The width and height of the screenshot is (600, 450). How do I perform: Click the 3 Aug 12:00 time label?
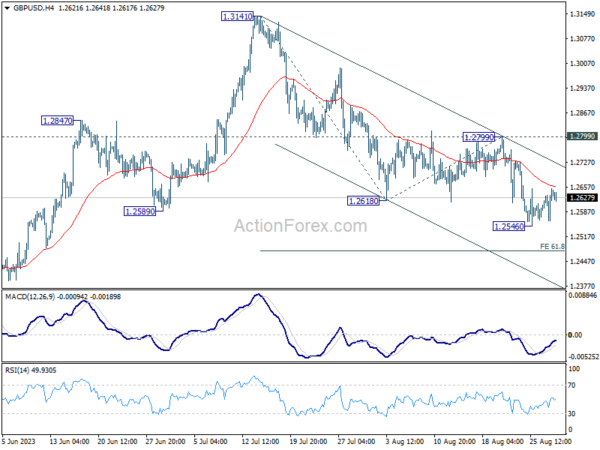click(x=405, y=441)
